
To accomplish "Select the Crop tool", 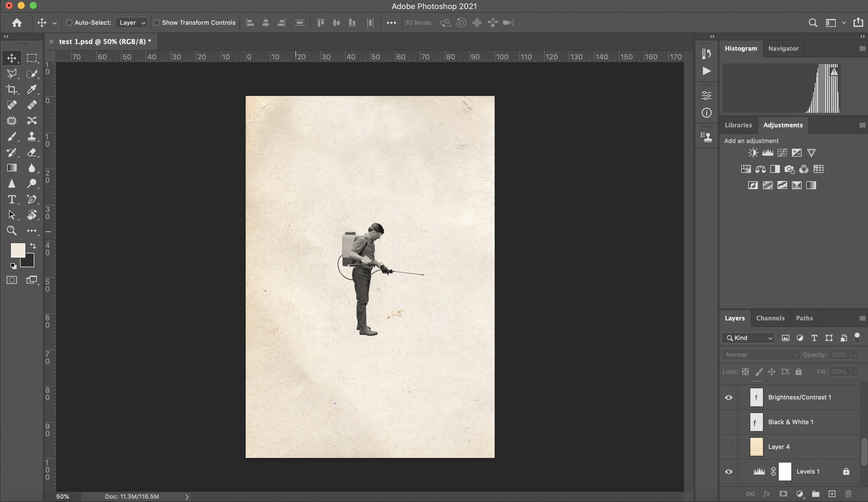I will tap(11, 90).
